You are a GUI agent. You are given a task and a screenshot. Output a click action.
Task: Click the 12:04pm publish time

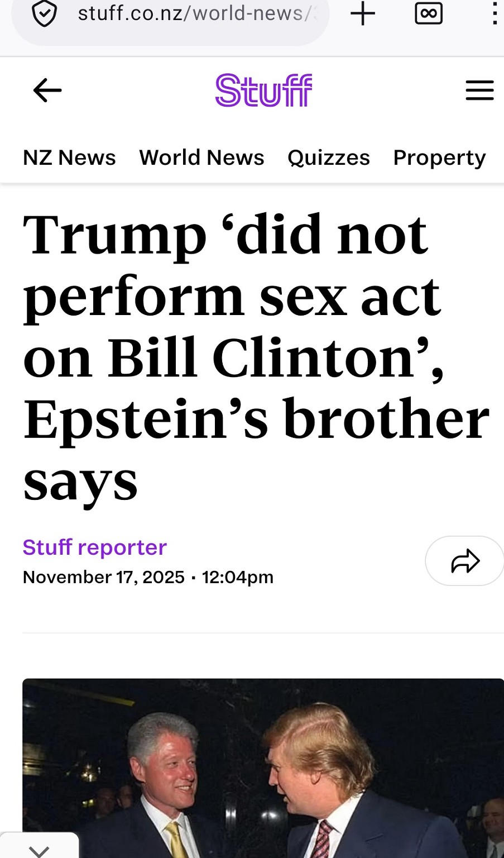click(x=238, y=577)
